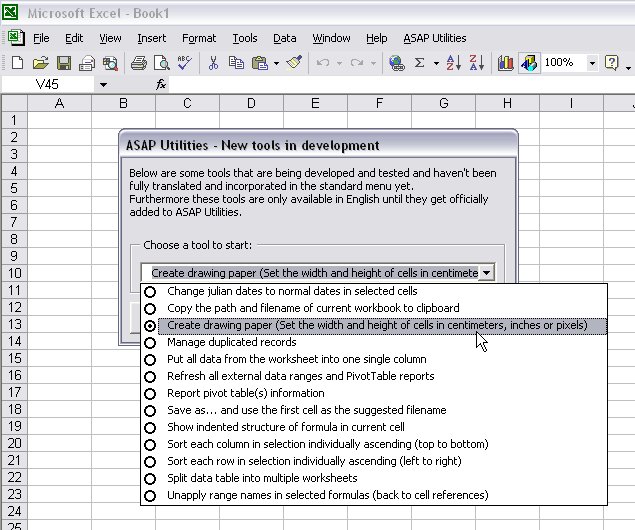Image resolution: width=635 pixels, height=530 pixels.
Task: Toggle the Drawing toolbar icon
Action: [529, 63]
